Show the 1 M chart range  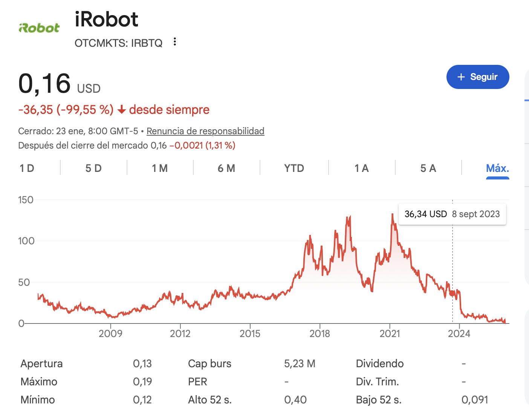pos(160,168)
